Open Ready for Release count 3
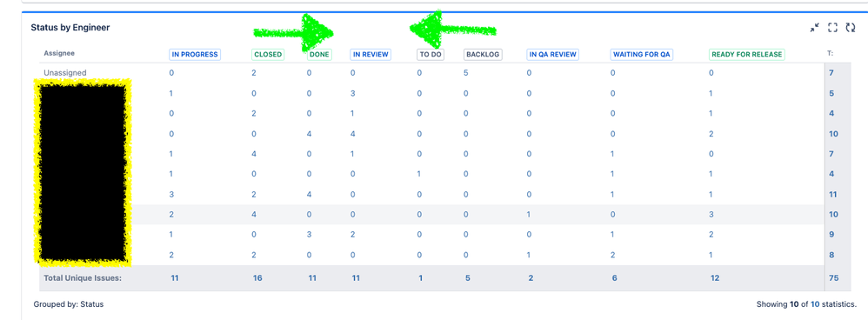 [x=712, y=214]
